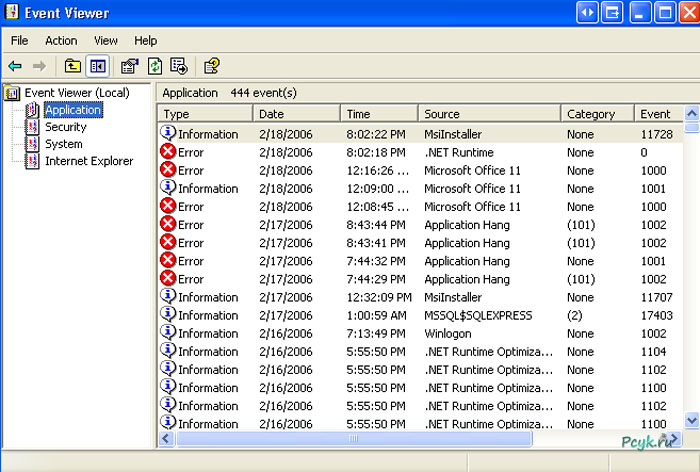Click event ID 1104 cell

click(653, 352)
